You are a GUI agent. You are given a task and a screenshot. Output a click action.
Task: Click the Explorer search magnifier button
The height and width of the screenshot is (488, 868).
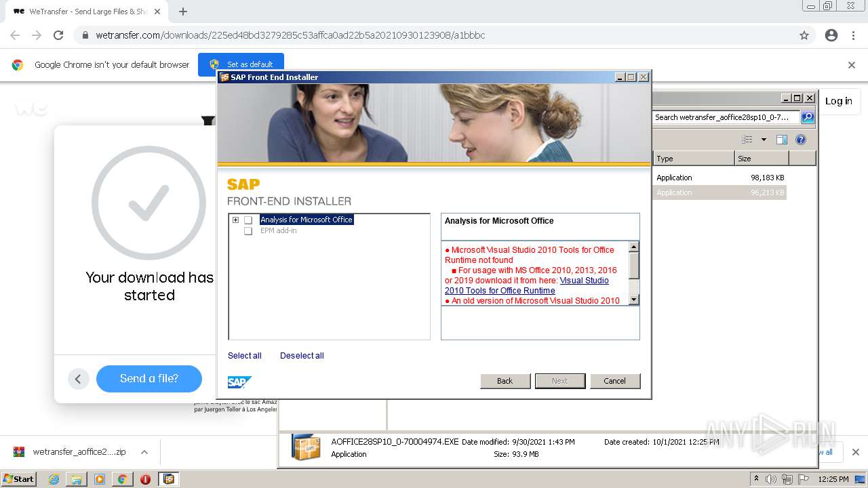pos(808,117)
